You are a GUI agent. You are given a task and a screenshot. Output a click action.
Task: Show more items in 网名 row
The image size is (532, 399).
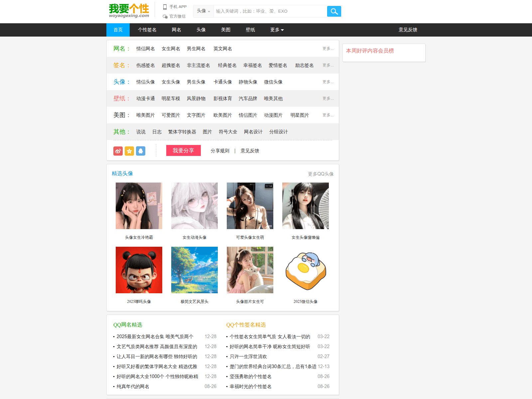coord(328,49)
